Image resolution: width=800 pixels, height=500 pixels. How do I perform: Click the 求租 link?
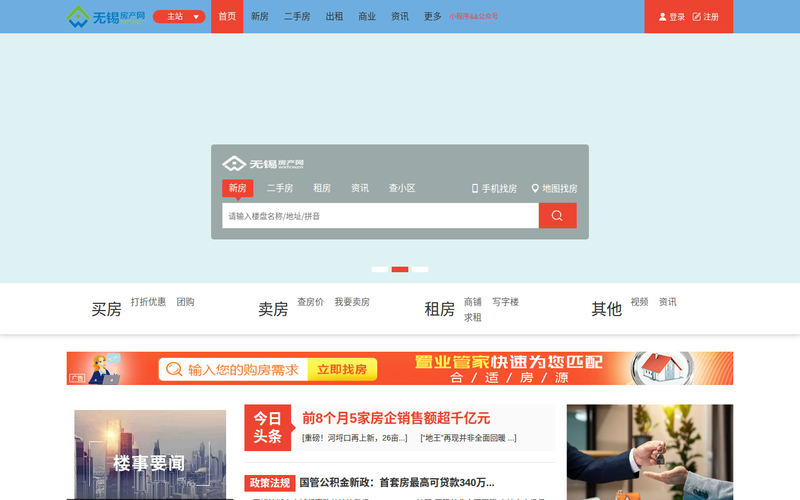(x=472, y=317)
